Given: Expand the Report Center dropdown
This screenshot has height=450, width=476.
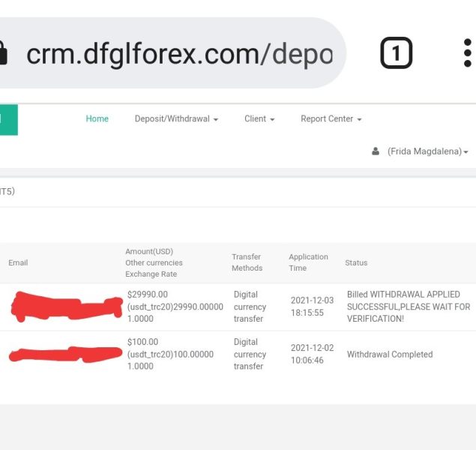Looking at the screenshot, I should point(331,118).
